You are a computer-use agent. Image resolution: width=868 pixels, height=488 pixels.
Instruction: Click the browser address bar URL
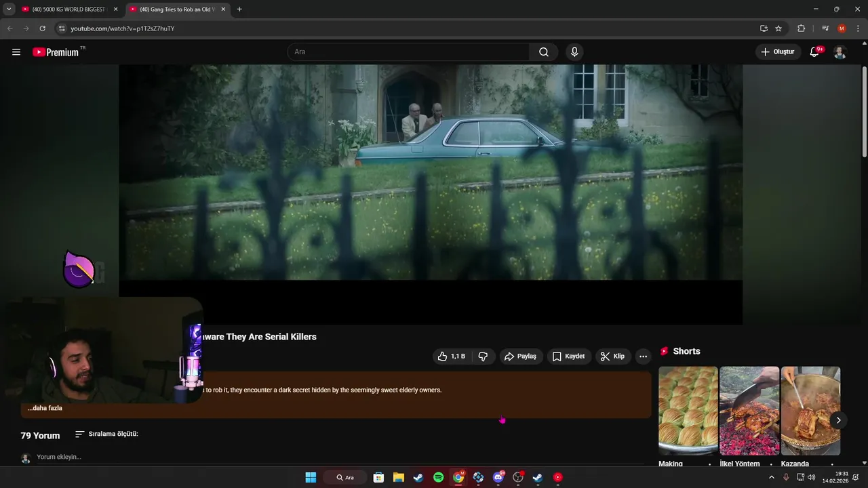pyautogui.click(x=123, y=28)
